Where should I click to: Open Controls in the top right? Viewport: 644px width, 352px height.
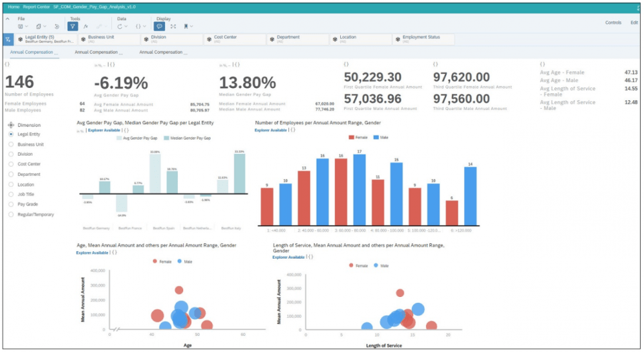tap(613, 23)
